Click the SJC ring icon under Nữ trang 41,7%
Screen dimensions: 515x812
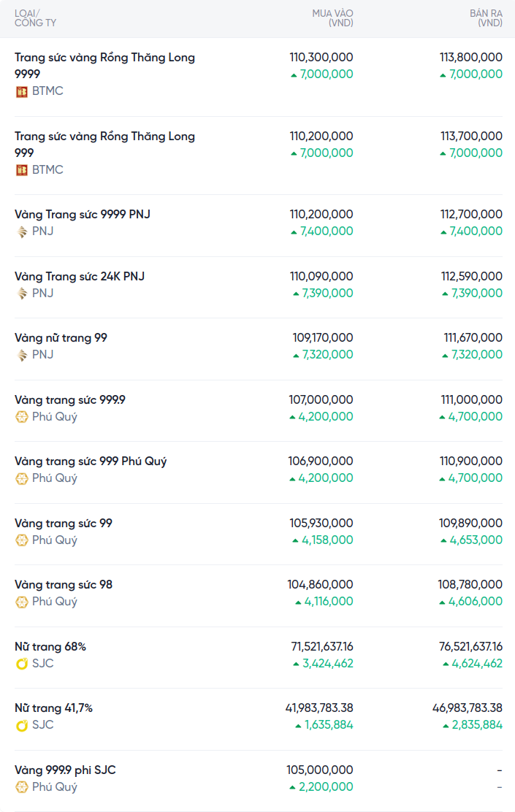coord(22,725)
